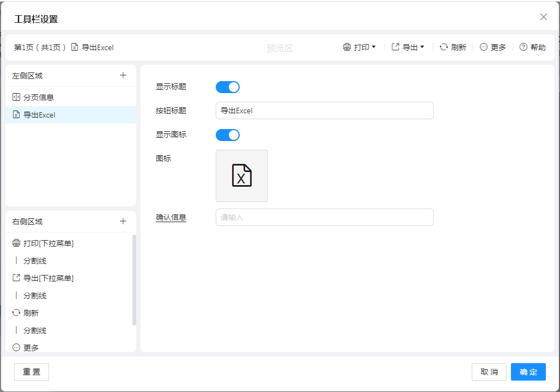Click the plus icon beside 左侧区域

[x=123, y=76]
